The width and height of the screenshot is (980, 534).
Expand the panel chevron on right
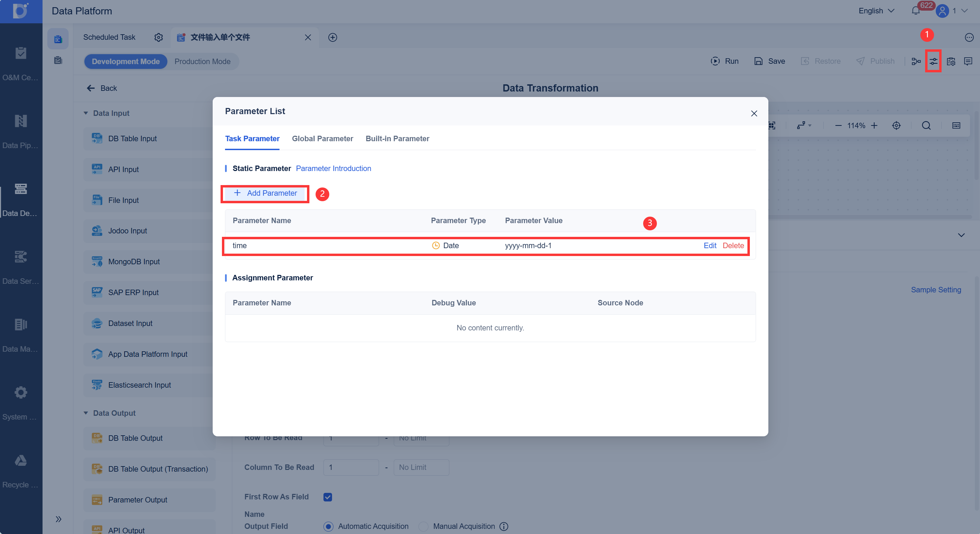(961, 235)
